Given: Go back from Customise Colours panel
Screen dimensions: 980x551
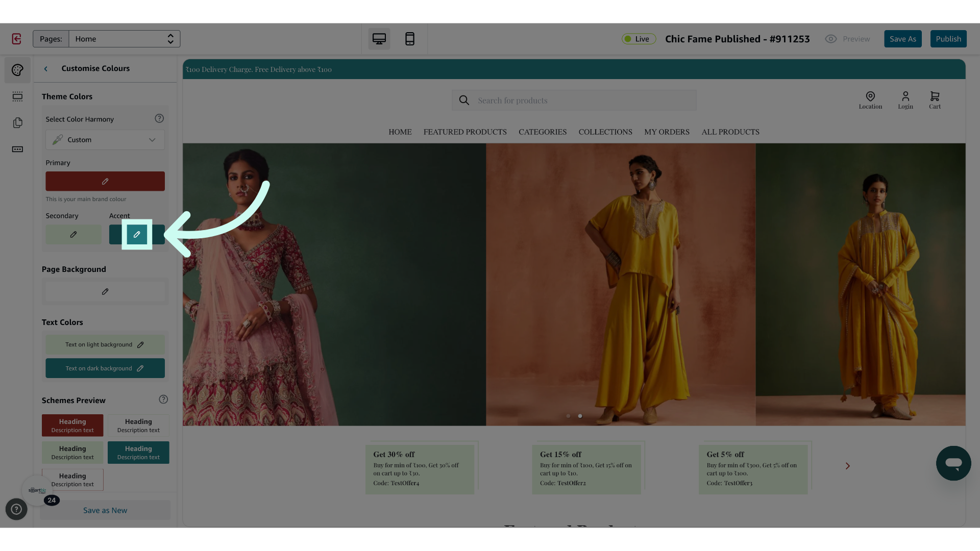Looking at the screenshot, I should pos(46,69).
